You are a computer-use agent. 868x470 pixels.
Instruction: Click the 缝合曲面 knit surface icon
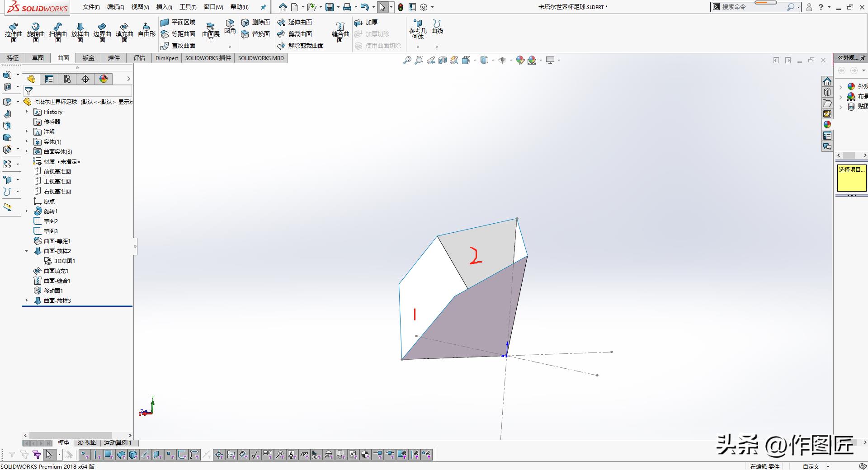[340, 32]
